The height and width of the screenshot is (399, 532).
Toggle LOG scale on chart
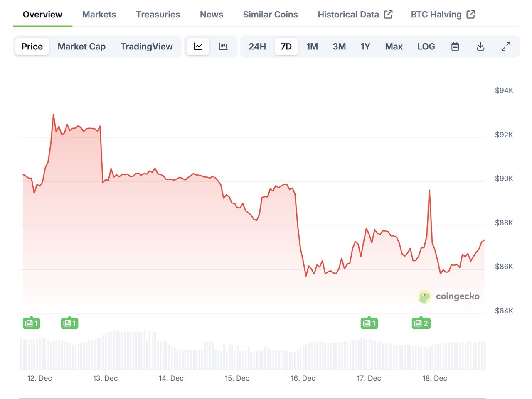click(426, 47)
